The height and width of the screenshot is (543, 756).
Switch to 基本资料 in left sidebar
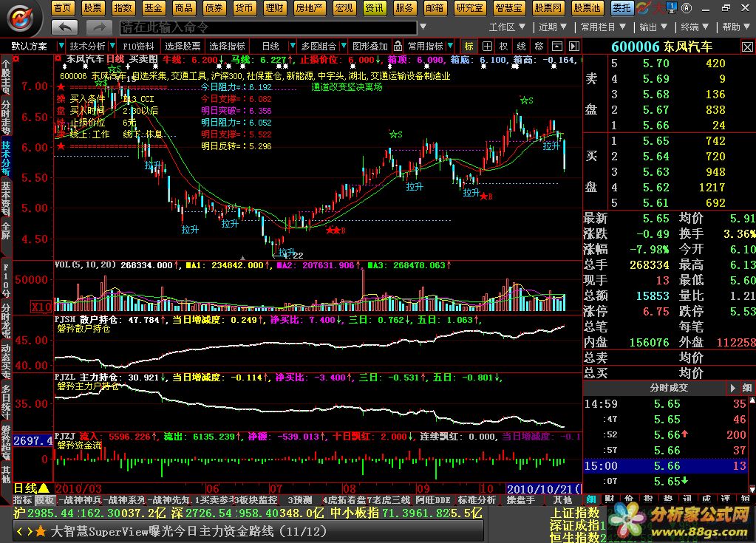(x=6, y=199)
